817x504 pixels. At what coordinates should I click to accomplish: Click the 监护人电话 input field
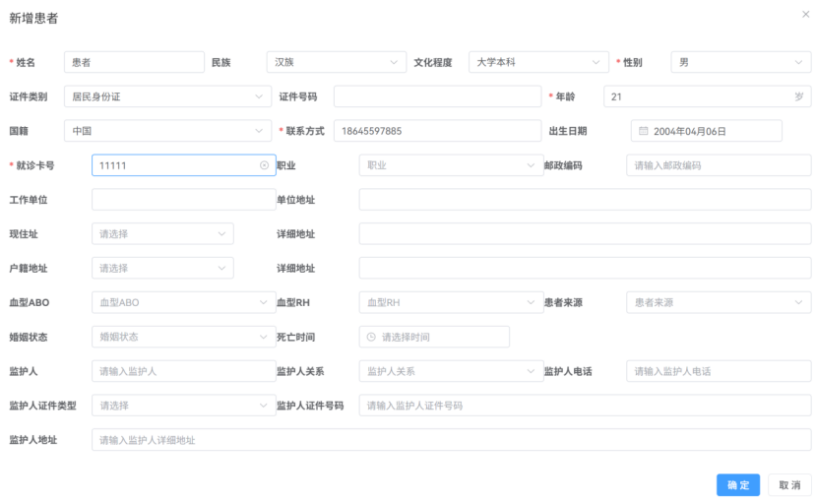click(x=718, y=371)
